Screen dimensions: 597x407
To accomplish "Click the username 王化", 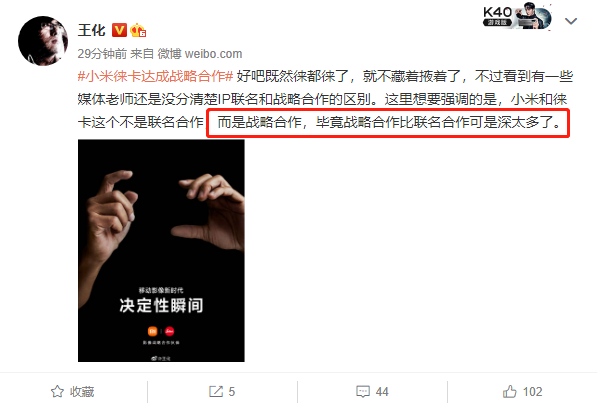I will tap(92, 30).
